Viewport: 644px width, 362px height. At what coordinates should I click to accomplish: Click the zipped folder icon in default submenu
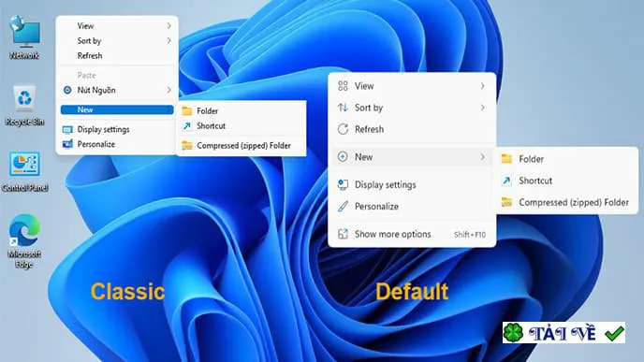(506, 202)
